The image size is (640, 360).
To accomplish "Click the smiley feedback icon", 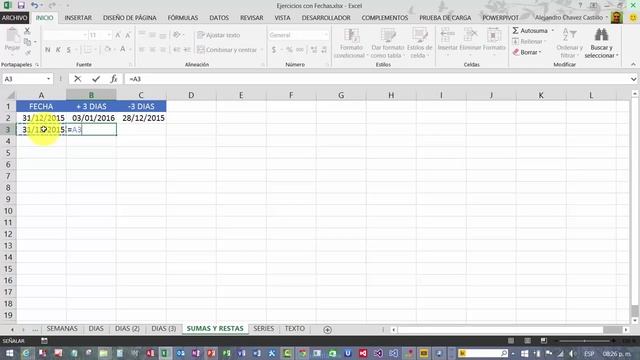I will (633, 18).
